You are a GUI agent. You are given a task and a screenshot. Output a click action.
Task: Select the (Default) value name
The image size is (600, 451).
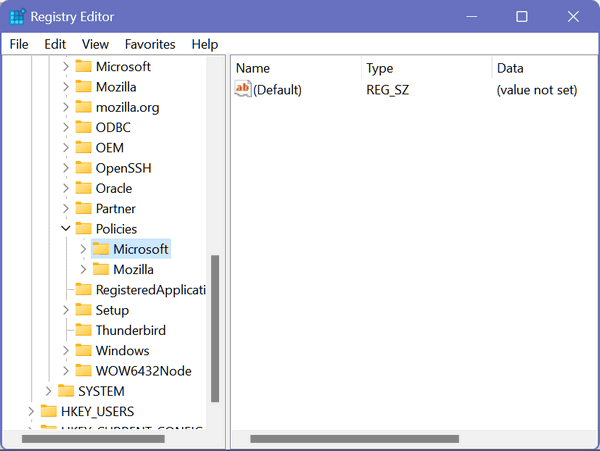click(277, 90)
